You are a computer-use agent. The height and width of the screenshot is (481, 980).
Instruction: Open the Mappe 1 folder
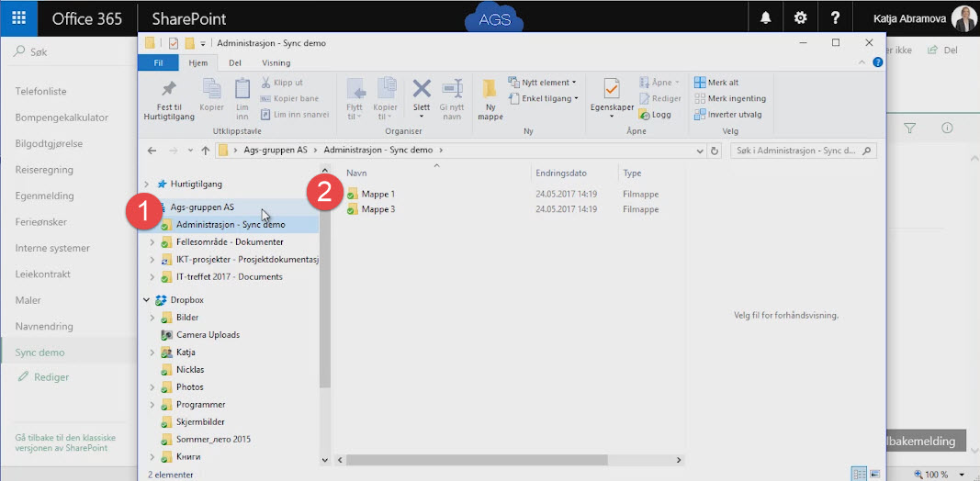[377, 194]
